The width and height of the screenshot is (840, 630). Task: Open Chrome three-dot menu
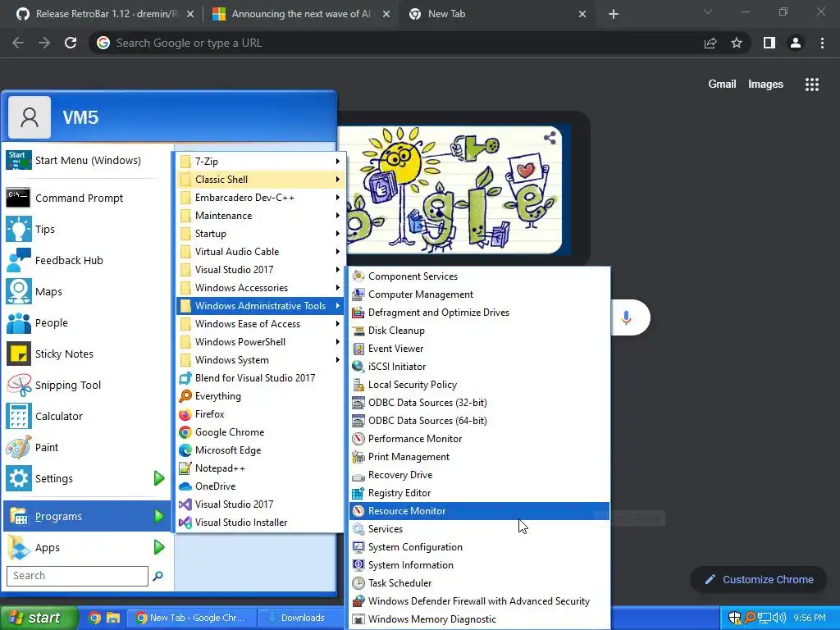[822, 43]
